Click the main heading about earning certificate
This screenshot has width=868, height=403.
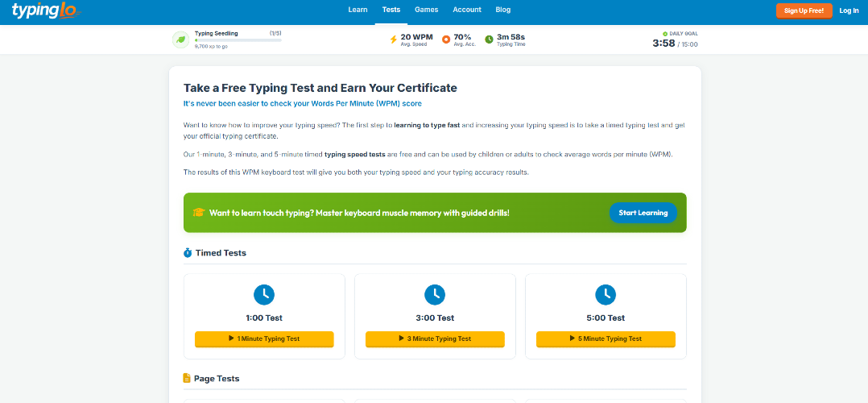coord(320,88)
